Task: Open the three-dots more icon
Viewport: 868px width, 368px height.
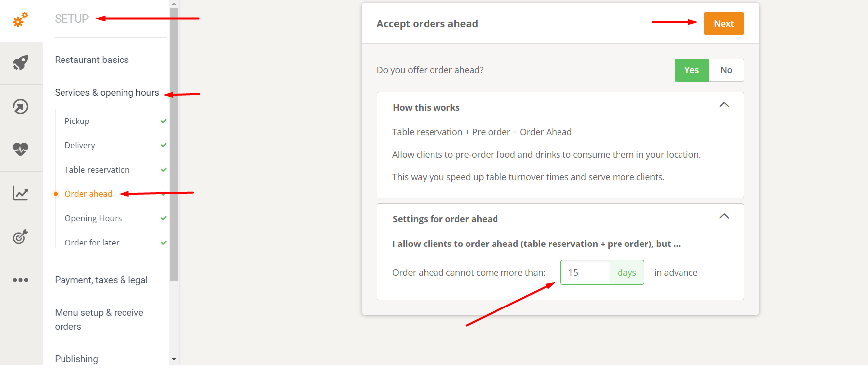Action: (x=20, y=280)
